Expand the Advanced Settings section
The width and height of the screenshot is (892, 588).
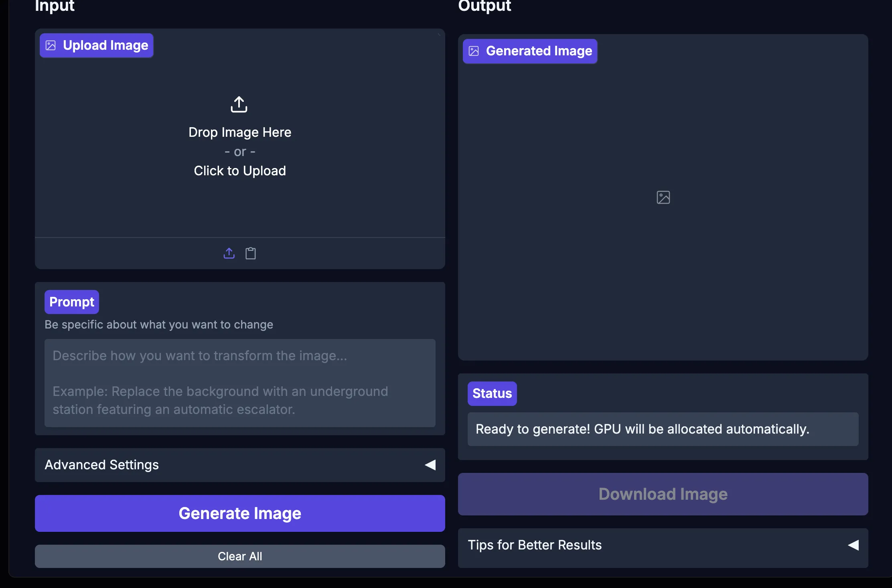[102, 465]
